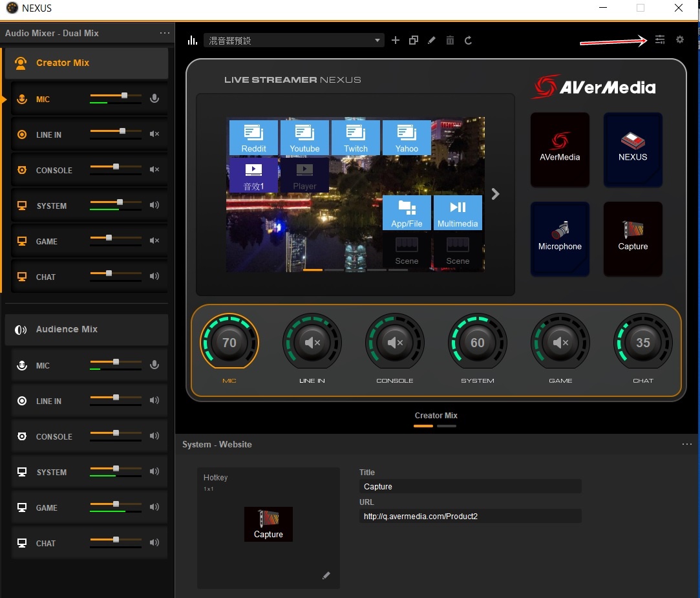
Task: Mute Audience Mix CONSOLE channel
Action: coord(154,436)
